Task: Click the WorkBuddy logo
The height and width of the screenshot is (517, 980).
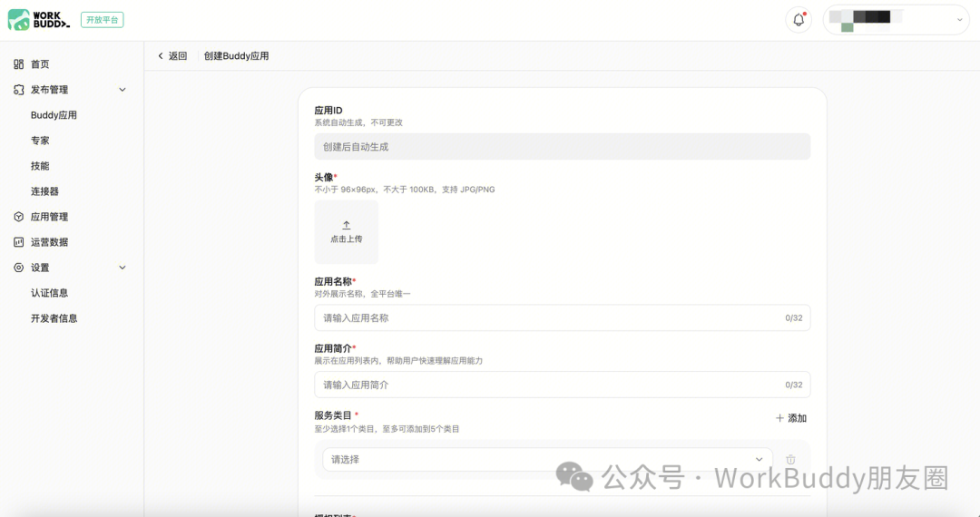Action: [x=38, y=20]
